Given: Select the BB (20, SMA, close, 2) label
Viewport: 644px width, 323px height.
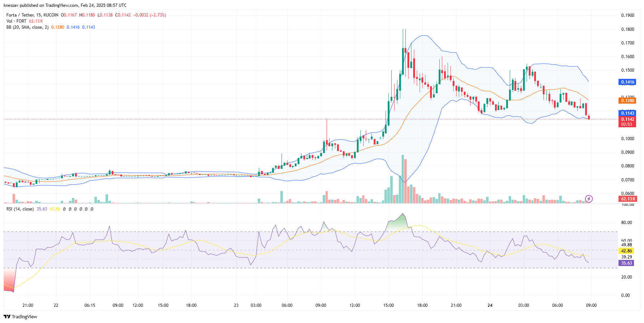Looking at the screenshot, I should [x=28, y=27].
